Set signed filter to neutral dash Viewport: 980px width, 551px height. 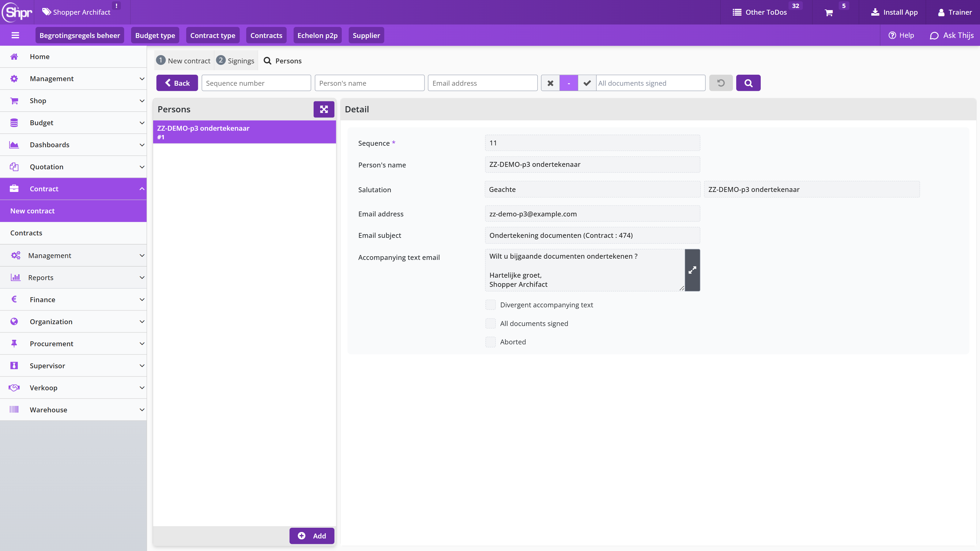(569, 83)
